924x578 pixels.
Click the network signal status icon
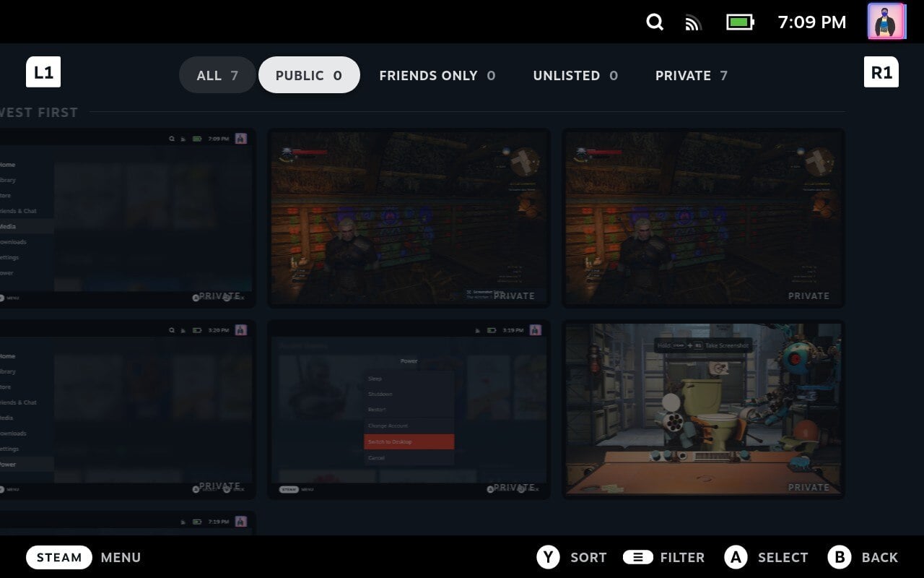tap(693, 22)
